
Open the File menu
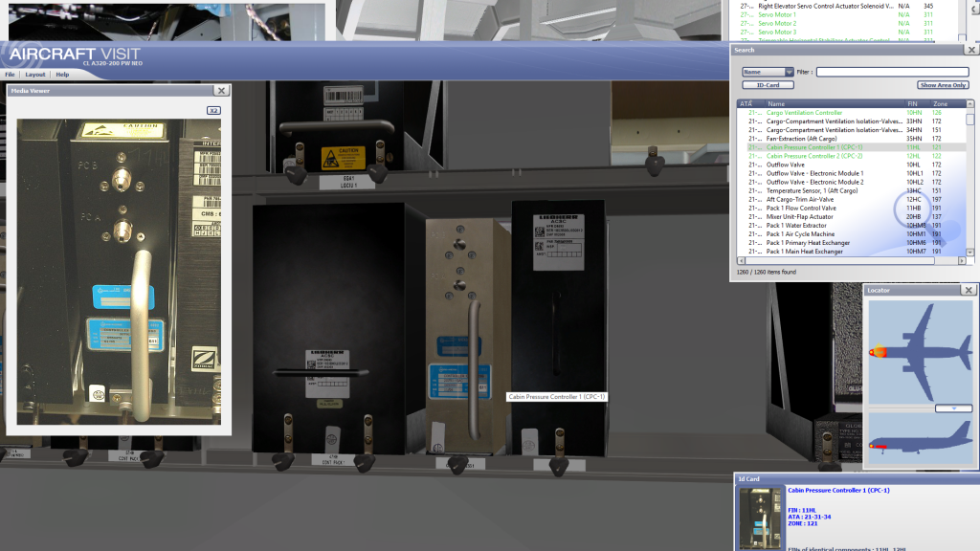pos(10,75)
